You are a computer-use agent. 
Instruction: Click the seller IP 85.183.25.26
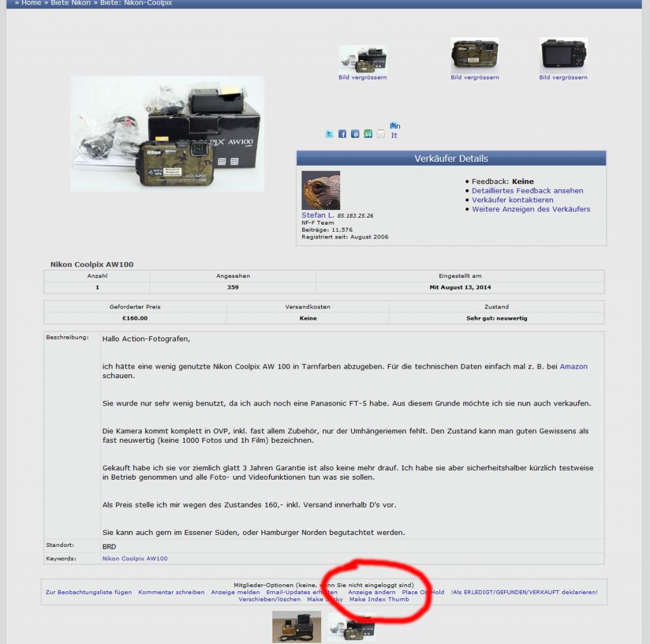click(355, 216)
